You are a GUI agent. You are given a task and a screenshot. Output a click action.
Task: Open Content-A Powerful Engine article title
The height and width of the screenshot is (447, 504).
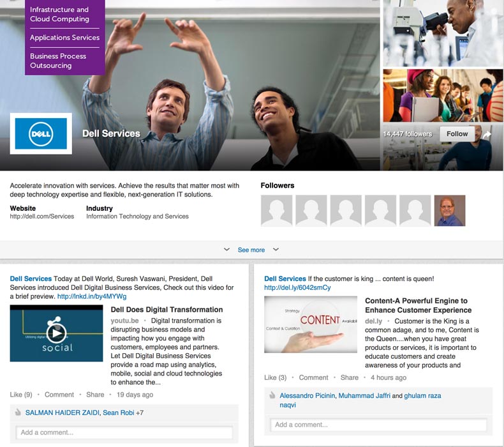(x=418, y=305)
